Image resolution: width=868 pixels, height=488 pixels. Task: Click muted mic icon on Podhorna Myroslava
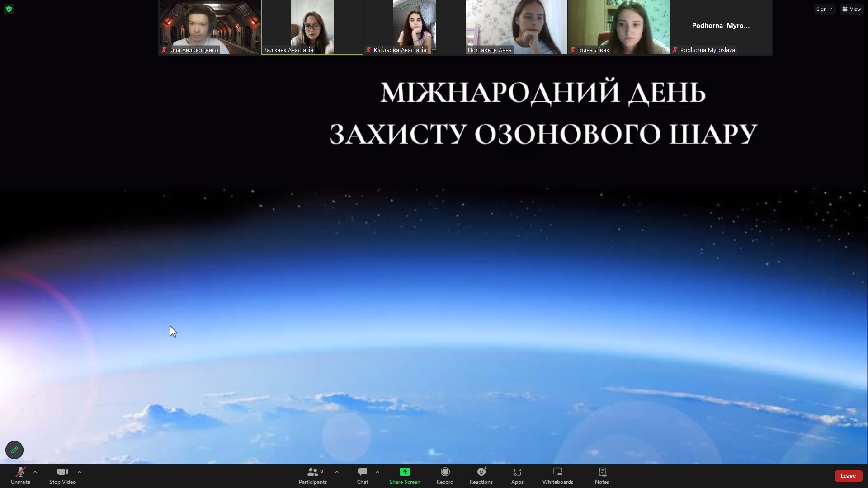click(x=675, y=50)
